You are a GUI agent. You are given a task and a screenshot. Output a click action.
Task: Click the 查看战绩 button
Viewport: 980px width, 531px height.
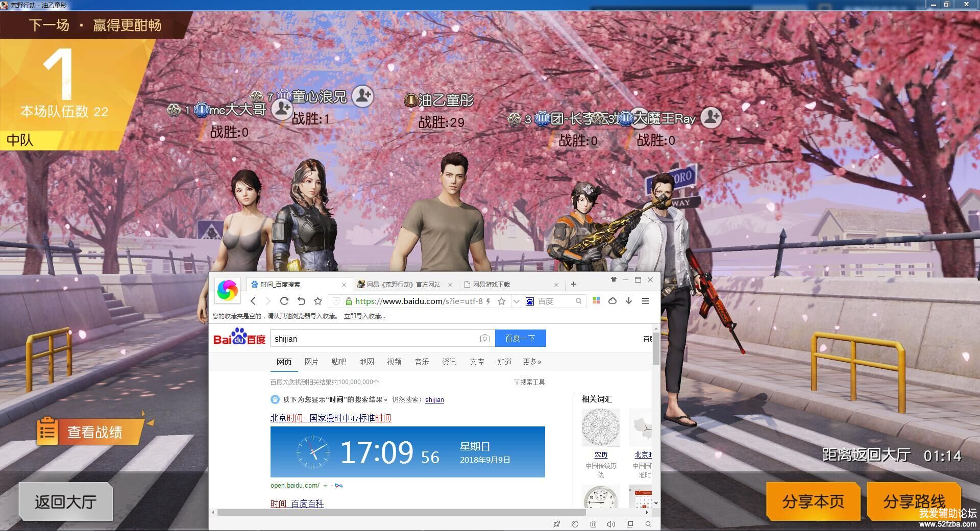[94, 432]
